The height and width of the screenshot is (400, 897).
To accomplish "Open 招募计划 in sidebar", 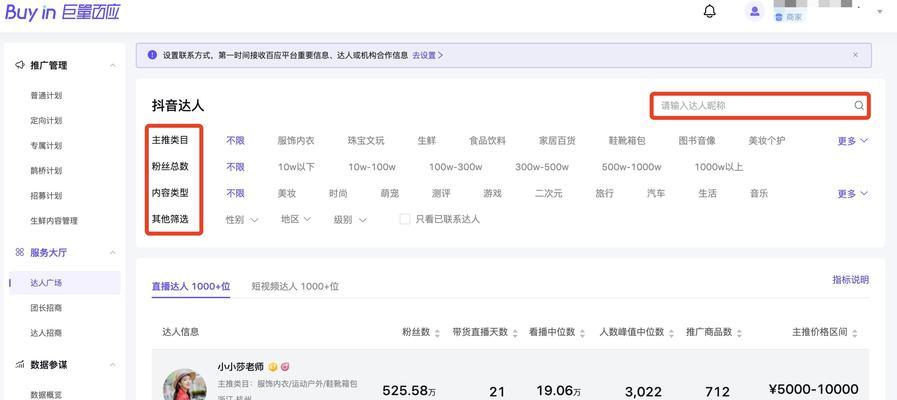I will click(46, 196).
